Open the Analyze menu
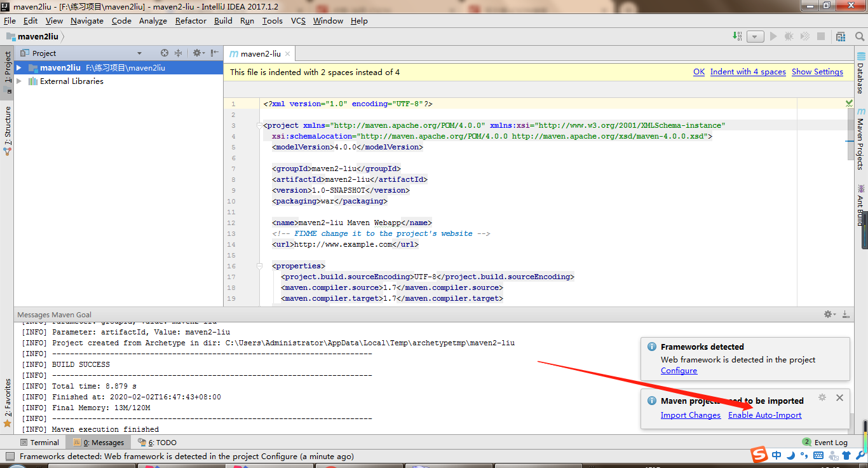868x468 pixels. [x=153, y=20]
